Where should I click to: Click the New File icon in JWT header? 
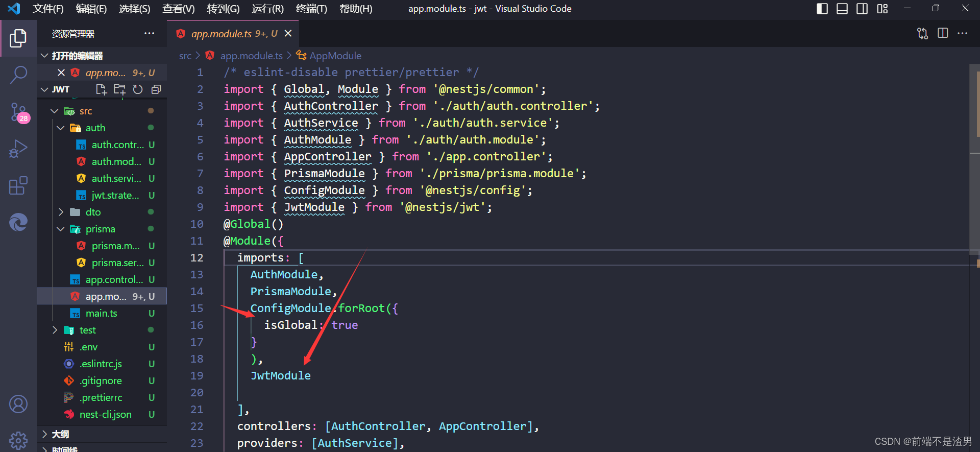coord(101,89)
